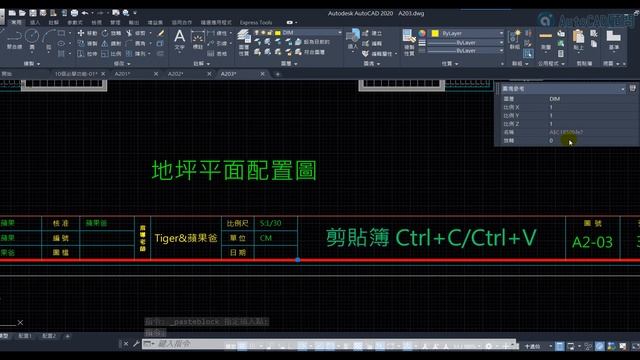Activate the Copy modify tool
The image size is (640, 360).
pos(87,43)
